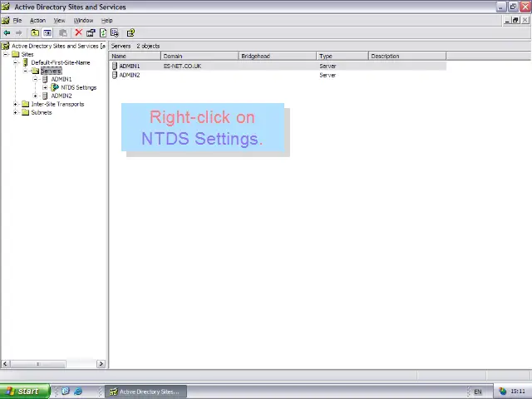
Task: Open the Action menu
Action: (x=37, y=20)
